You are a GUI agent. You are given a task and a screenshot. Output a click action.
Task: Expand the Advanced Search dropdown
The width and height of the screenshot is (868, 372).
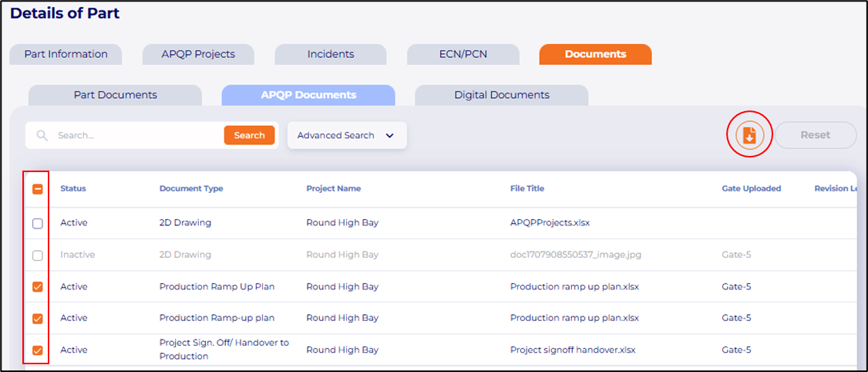tap(336, 136)
